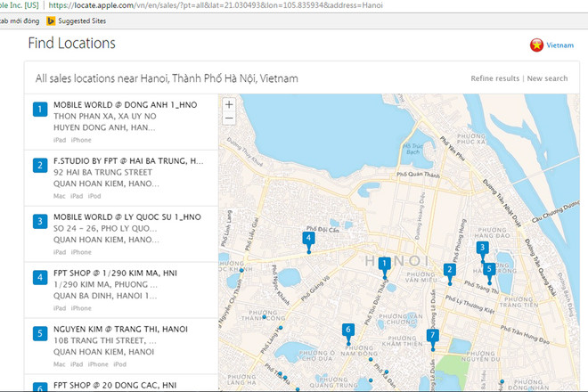Select F.Studio by FPT Hai Ba Trung listing

125,178
